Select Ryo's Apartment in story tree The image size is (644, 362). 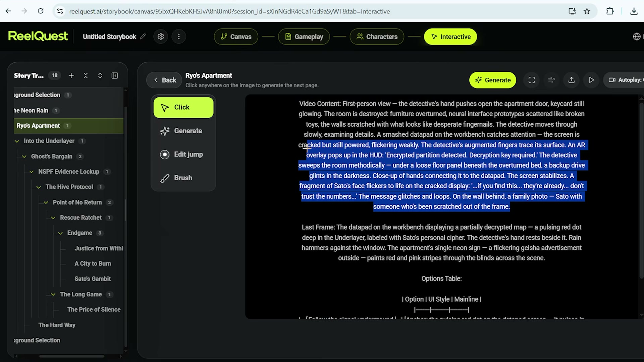coord(68,126)
